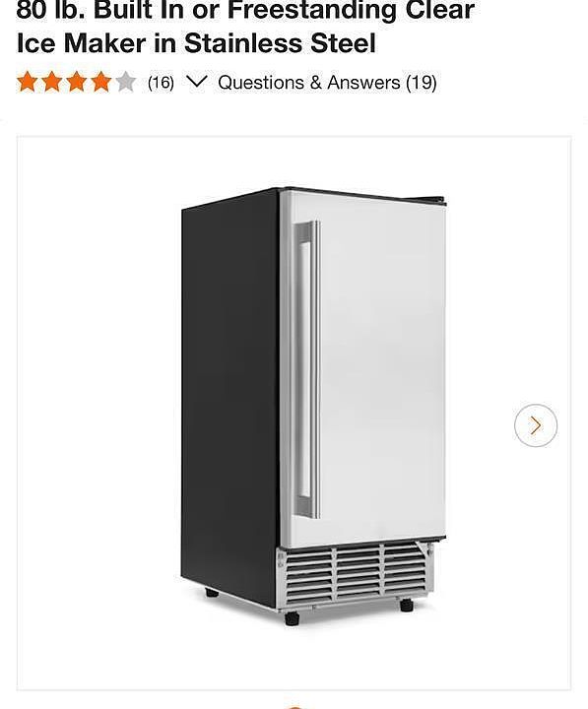Screen dimensions: 588x709
Task: Open the (16) reviews count
Action: tap(161, 83)
